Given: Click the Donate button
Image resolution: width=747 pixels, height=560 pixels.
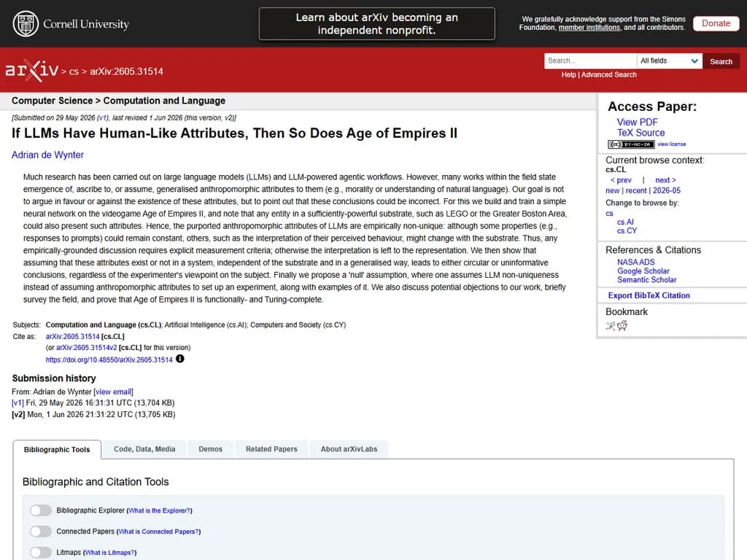Looking at the screenshot, I should click(x=716, y=23).
